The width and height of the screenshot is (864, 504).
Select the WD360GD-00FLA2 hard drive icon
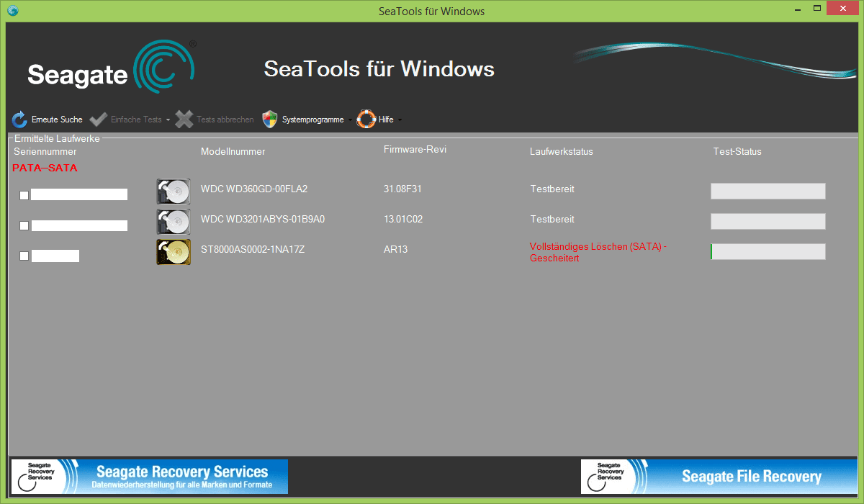(174, 192)
